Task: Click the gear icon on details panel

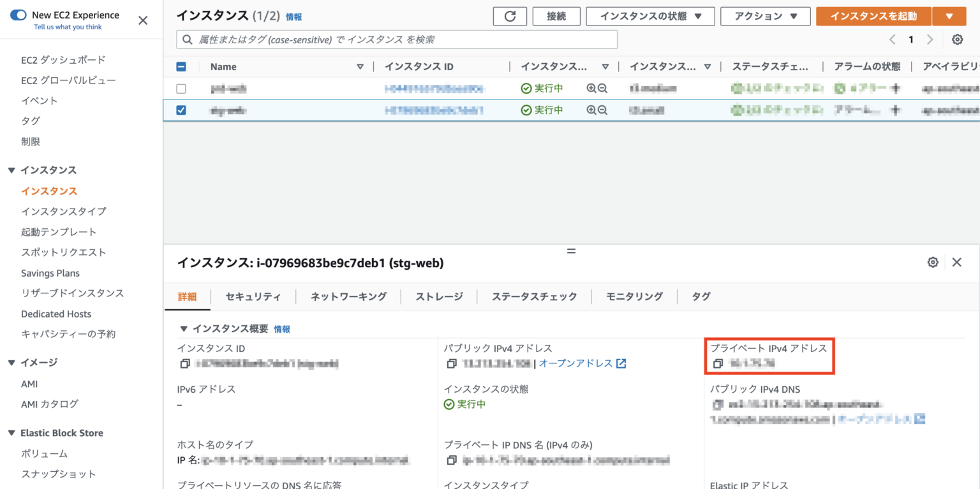Action: tap(933, 262)
